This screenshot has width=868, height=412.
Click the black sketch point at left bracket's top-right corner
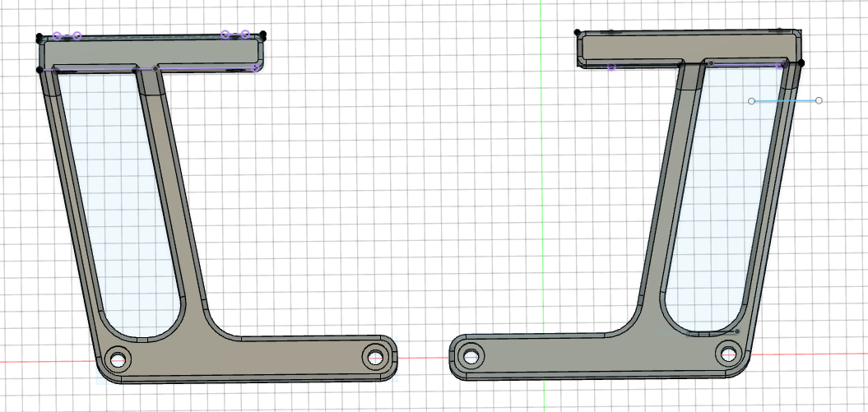point(263,35)
